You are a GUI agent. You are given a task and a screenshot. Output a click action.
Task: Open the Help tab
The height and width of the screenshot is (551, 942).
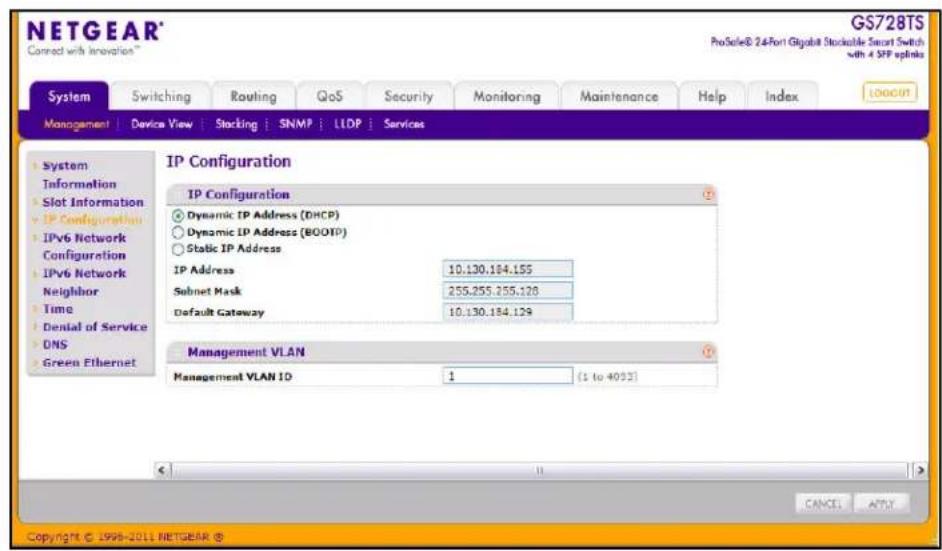pyautogui.click(x=712, y=96)
